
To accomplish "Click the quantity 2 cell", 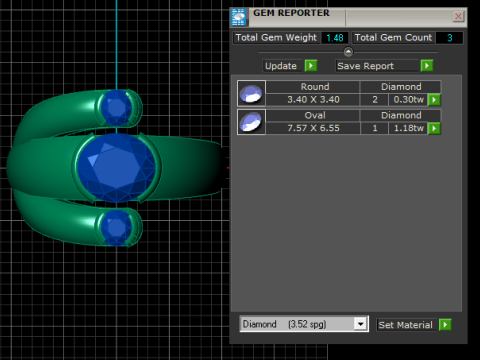I will [374, 100].
